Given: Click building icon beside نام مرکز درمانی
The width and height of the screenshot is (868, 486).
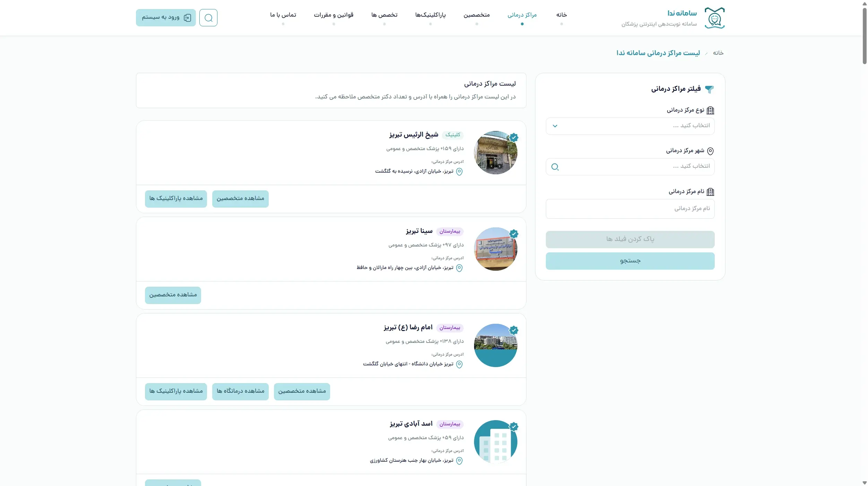Looking at the screenshot, I should click(710, 192).
